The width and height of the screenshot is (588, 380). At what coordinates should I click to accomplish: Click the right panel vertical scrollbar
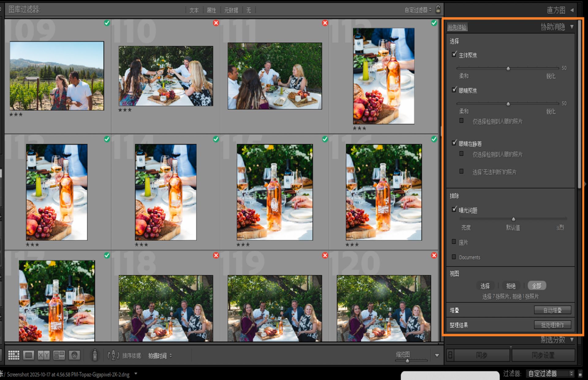[579, 104]
